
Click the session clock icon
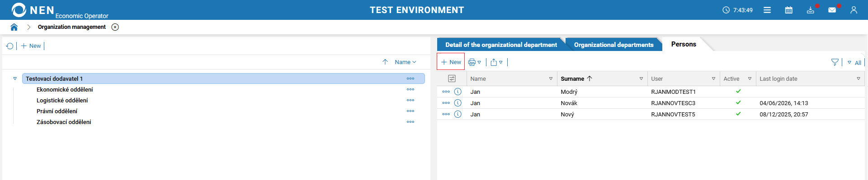[726, 10]
